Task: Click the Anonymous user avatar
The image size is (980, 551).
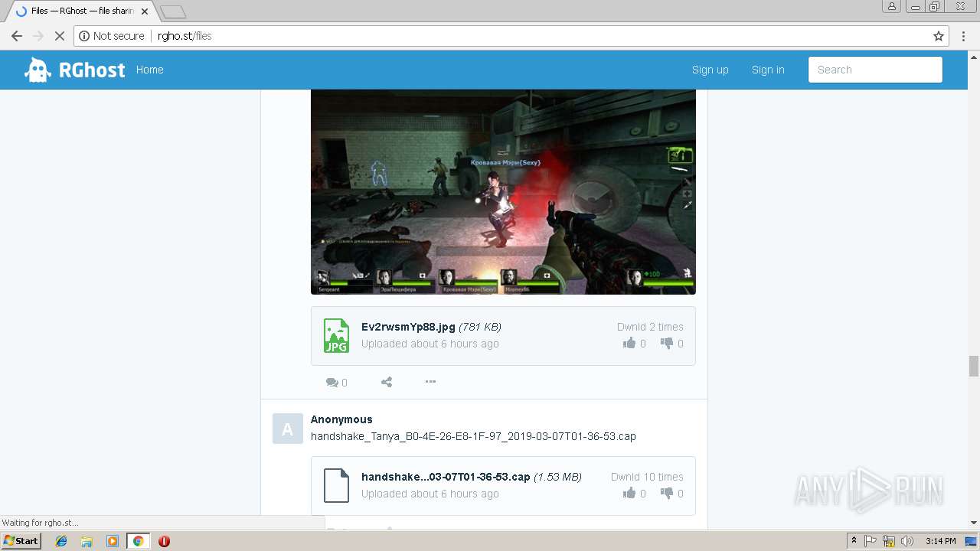Action: [287, 429]
